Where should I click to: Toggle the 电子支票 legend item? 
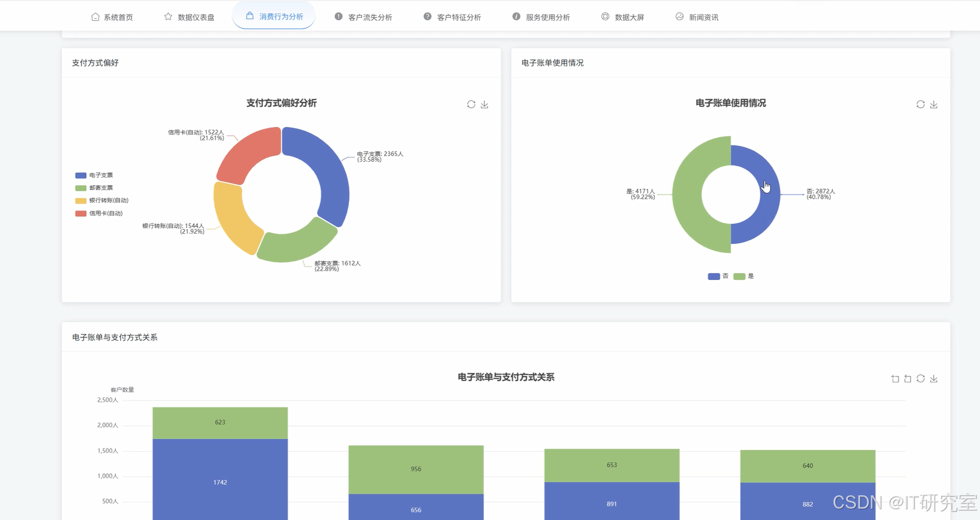tap(94, 175)
